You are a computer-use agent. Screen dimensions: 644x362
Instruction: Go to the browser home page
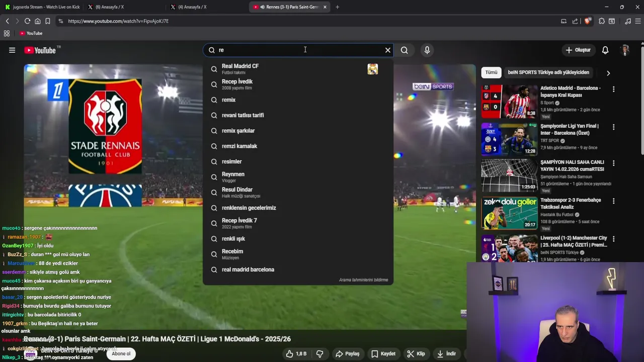pos(37,21)
